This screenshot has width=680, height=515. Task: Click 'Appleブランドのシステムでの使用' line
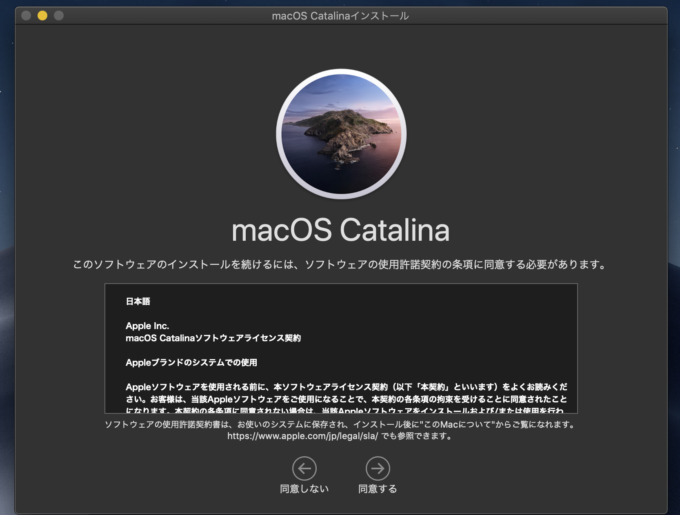[x=191, y=362]
